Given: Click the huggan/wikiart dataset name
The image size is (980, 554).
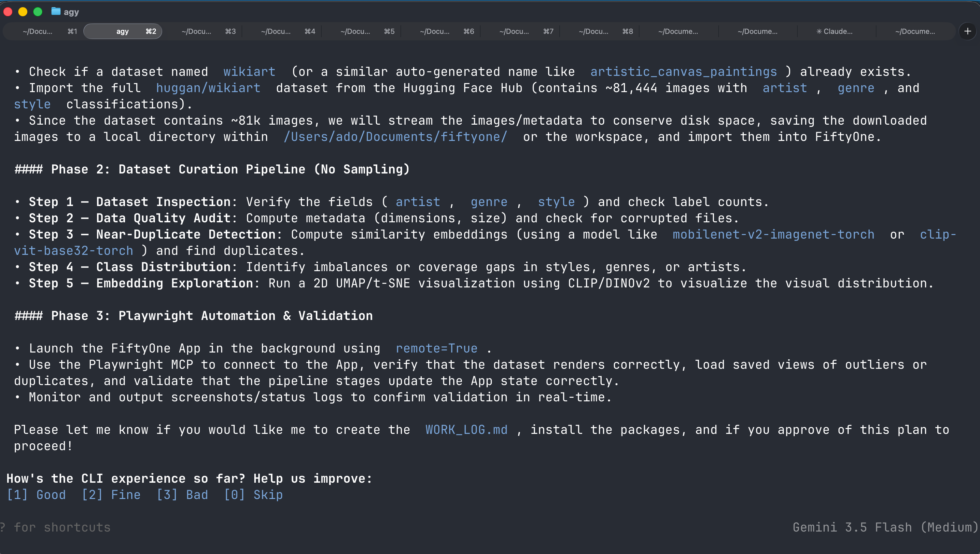Looking at the screenshot, I should (x=208, y=88).
